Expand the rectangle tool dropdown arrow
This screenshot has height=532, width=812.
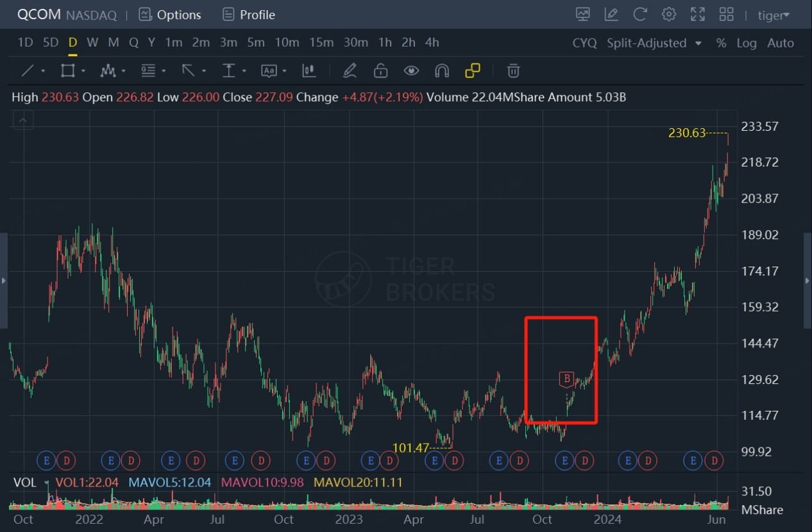[83, 71]
